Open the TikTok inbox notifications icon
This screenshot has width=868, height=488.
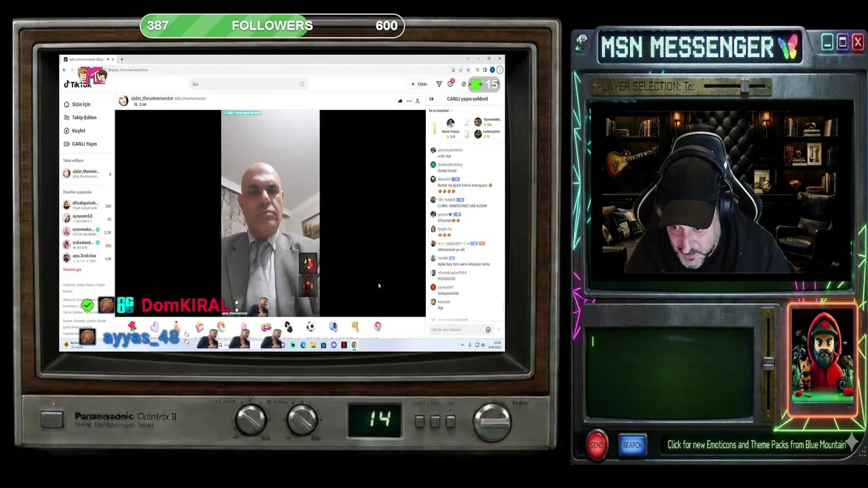pyautogui.click(x=450, y=84)
